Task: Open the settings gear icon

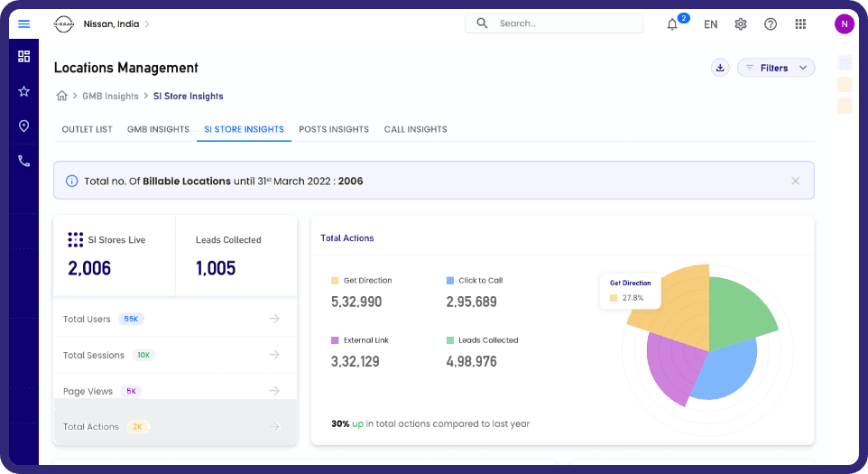Action: click(741, 23)
